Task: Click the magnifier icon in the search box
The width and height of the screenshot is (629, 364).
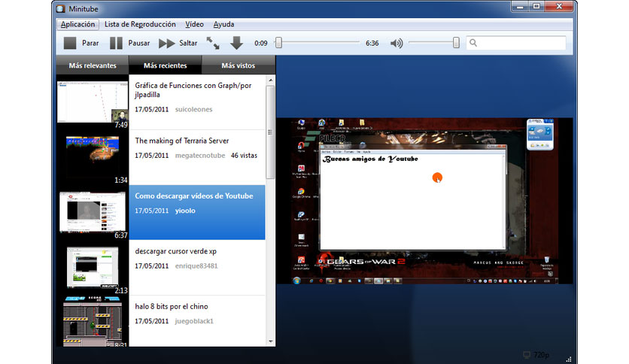Action: [473, 43]
